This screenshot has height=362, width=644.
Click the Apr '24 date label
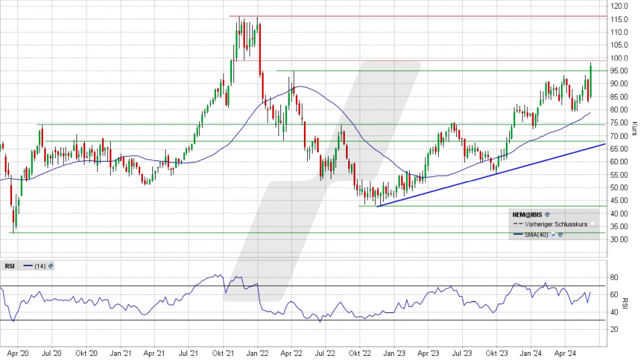tap(565, 353)
